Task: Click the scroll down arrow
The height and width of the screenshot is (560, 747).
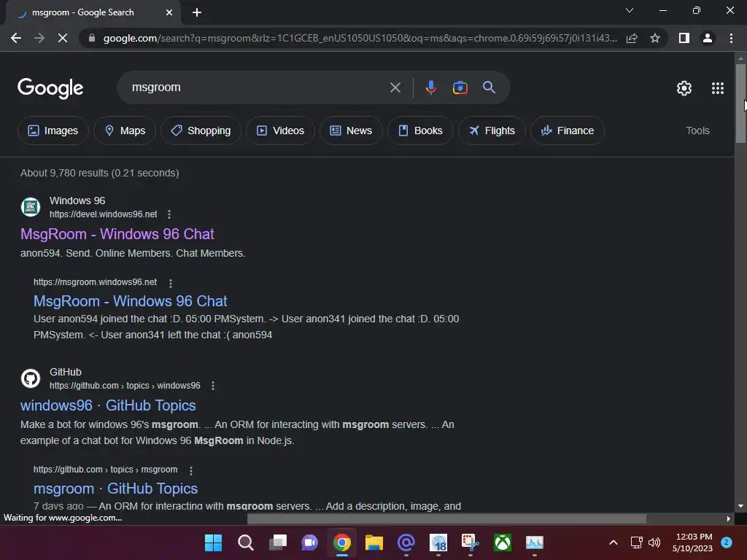Action: coord(740,506)
